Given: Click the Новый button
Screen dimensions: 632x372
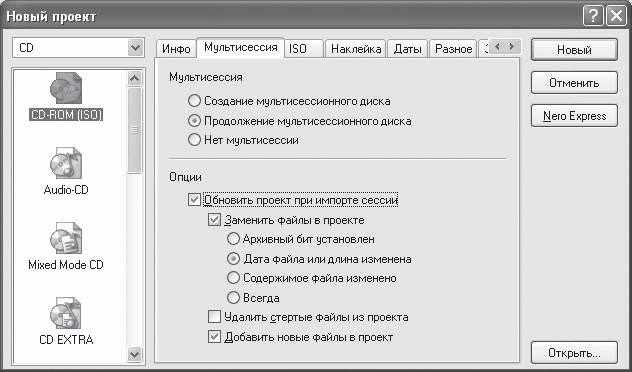Looking at the screenshot, I should (574, 50).
